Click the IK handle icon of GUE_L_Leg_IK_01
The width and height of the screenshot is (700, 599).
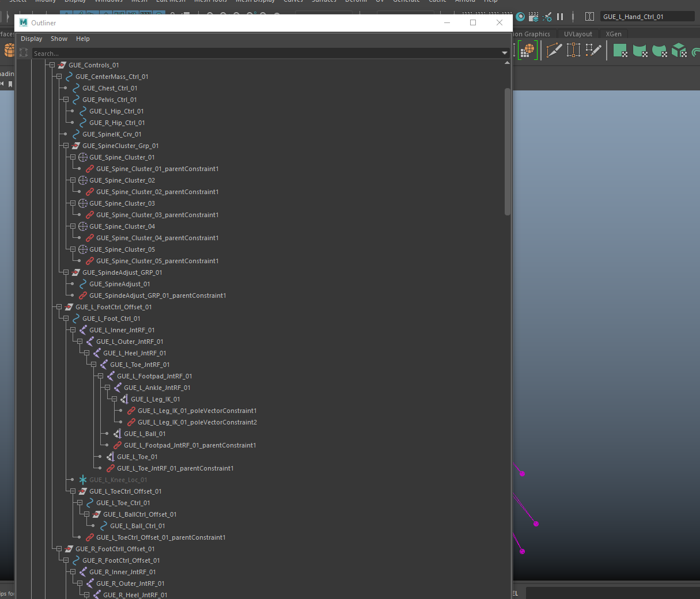coord(124,399)
